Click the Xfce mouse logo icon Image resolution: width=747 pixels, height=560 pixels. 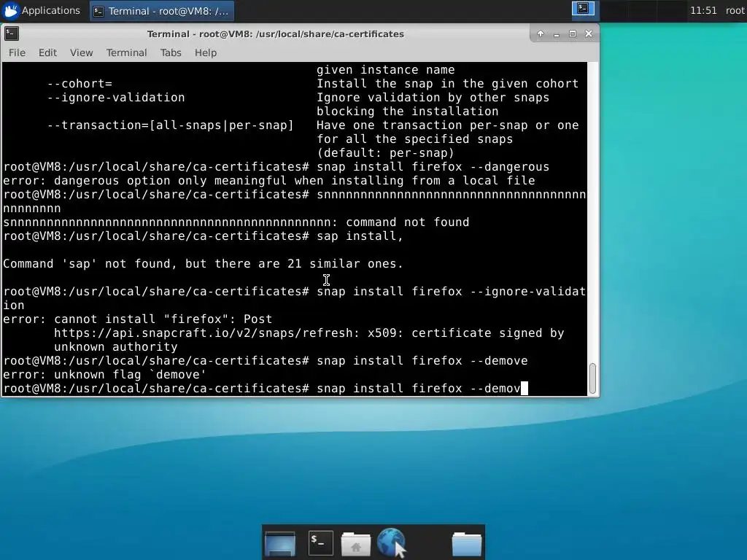11,10
